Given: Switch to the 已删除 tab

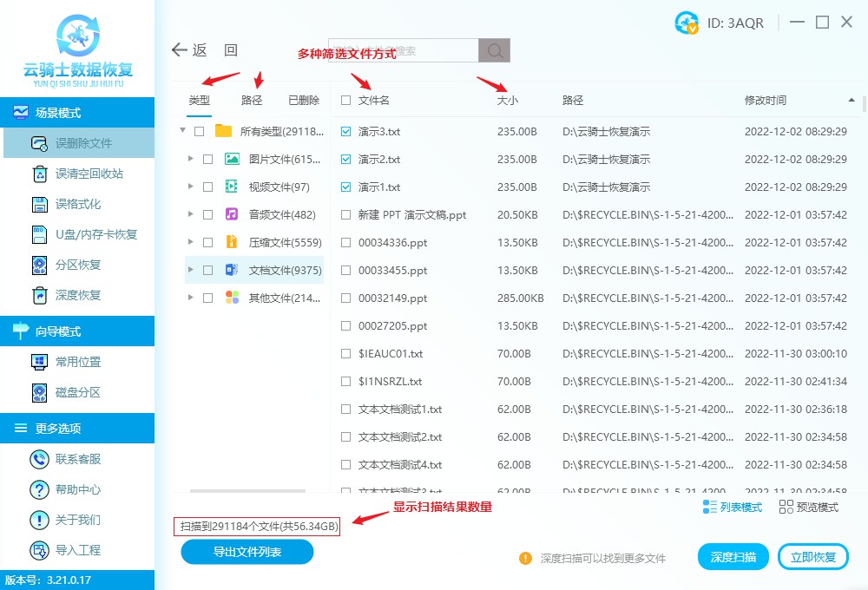Looking at the screenshot, I should coord(304,101).
